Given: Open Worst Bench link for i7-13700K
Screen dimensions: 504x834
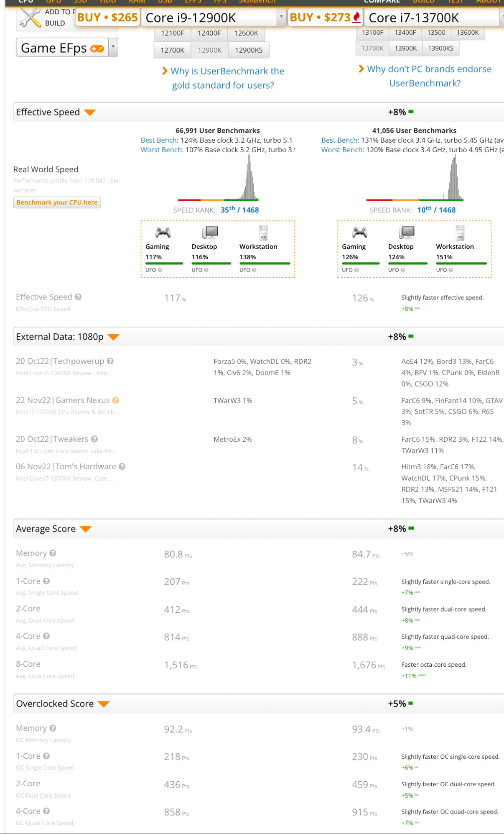Looking at the screenshot, I should (342, 150).
